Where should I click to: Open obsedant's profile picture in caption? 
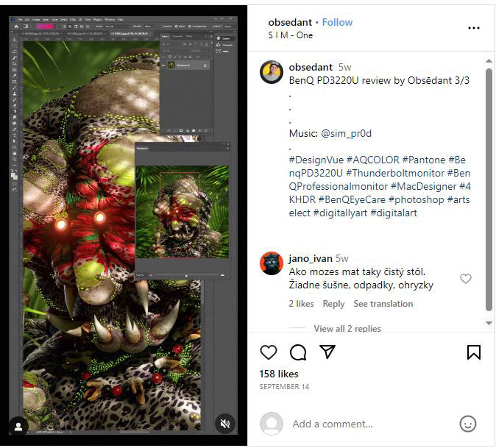pyautogui.click(x=272, y=72)
